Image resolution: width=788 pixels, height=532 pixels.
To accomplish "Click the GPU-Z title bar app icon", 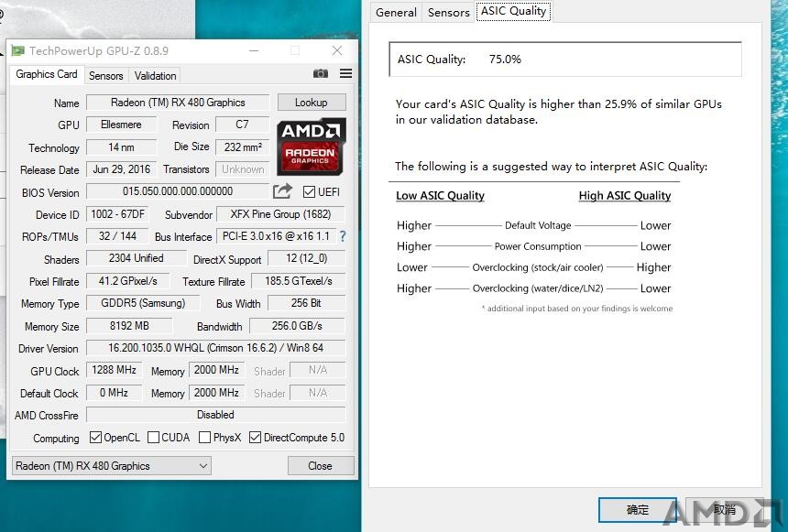I will (x=18, y=50).
